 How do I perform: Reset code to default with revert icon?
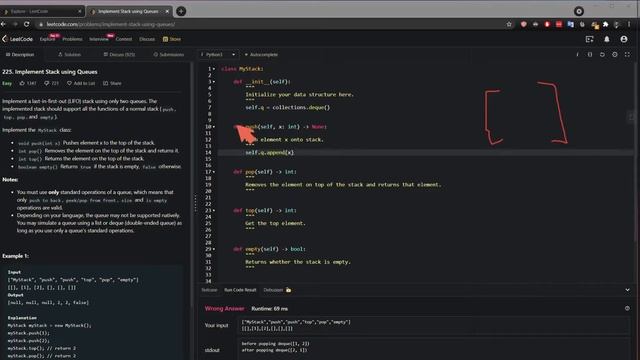click(x=602, y=54)
